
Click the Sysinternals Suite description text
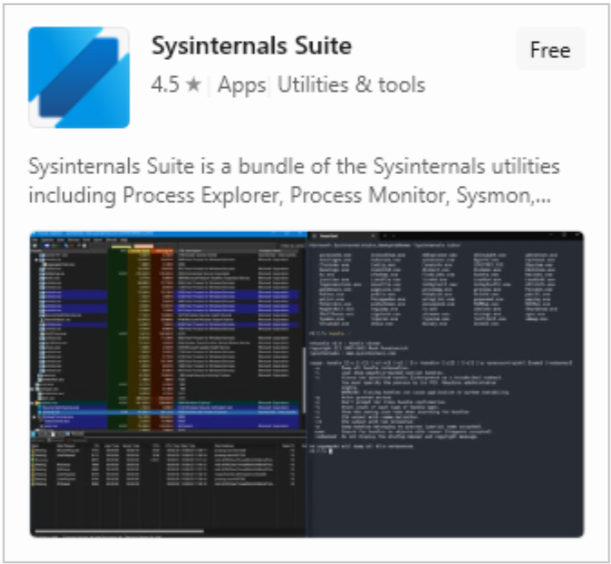(x=294, y=180)
